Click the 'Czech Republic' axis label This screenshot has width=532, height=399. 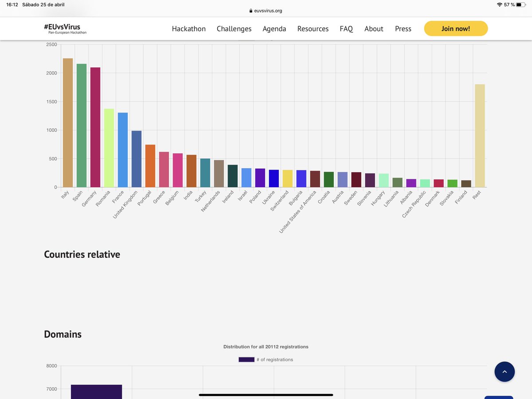click(x=414, y=204)
